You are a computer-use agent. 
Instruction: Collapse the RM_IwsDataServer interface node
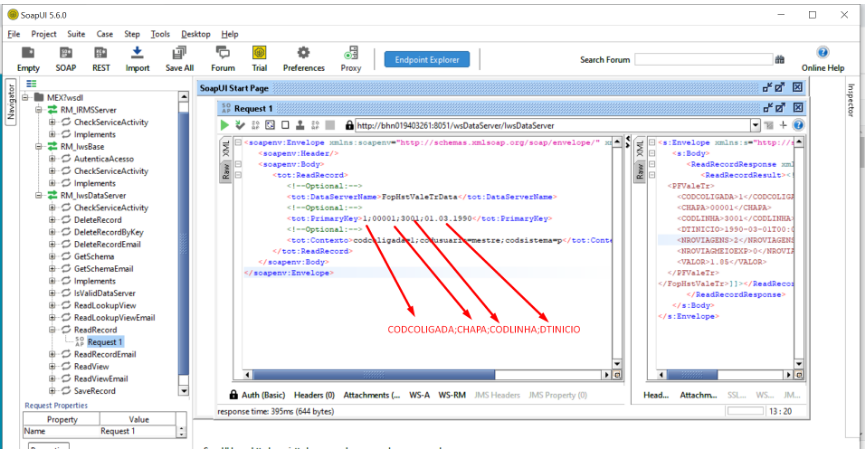(39, 195)
